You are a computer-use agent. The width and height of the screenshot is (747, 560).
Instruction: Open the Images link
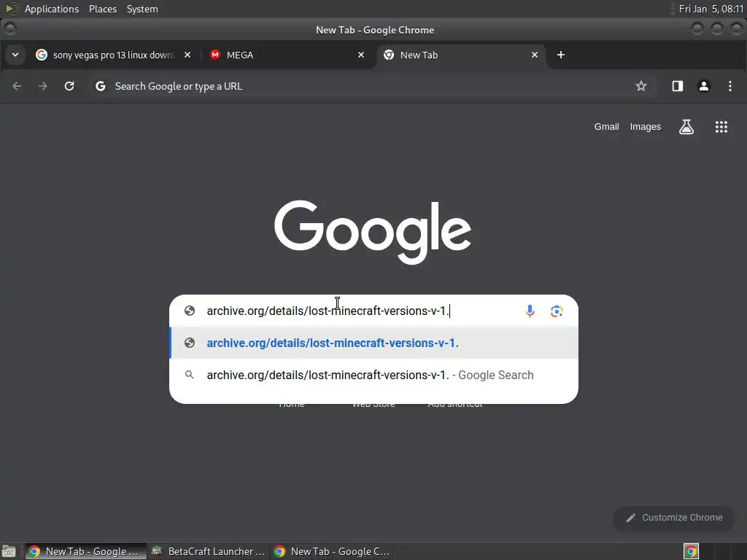[645, 127]
